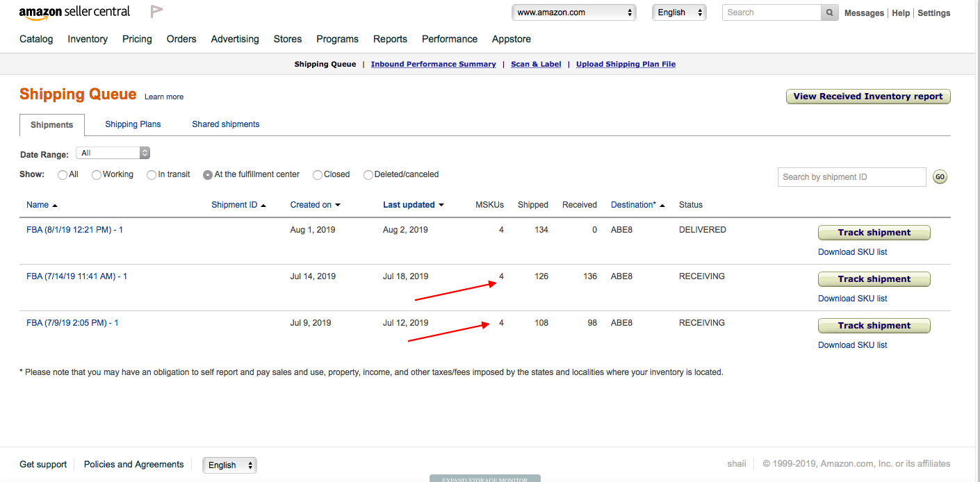Image resolution: width=980 pixels, height=482 pixels.
Task: Select the Deleted/canceled radio button
Action: 368,175
